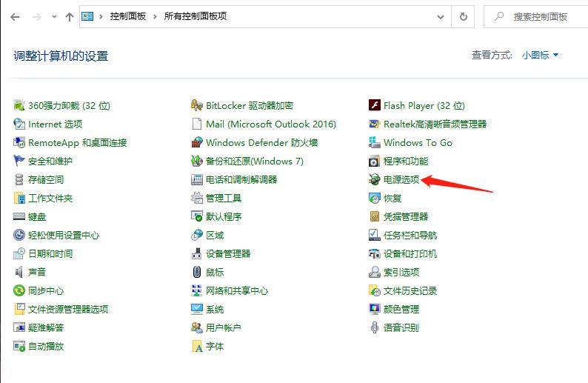
Task: Open the Internet 选项 globe icon
Action: [19, 124]
